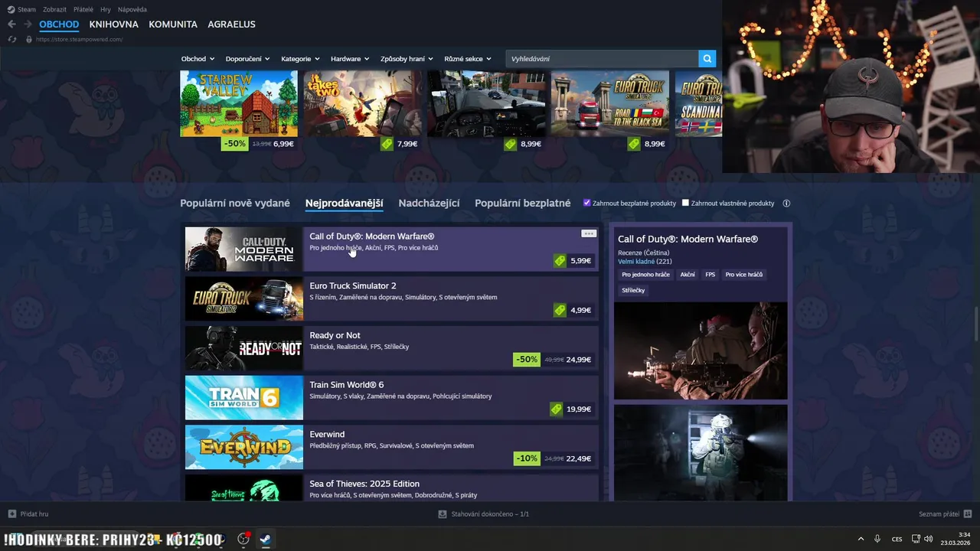
Task: Switch to Nadcházející tab
Action: 429,203
